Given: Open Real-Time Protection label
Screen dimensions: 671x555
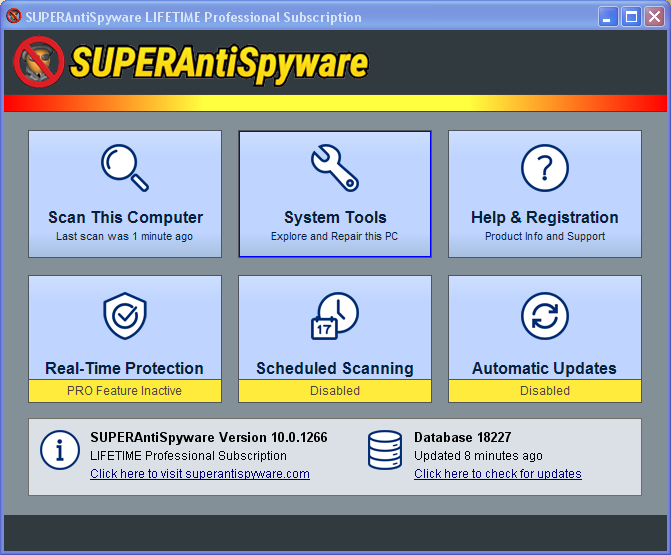Looking at the screenshot, I should (x=124, y=368).
